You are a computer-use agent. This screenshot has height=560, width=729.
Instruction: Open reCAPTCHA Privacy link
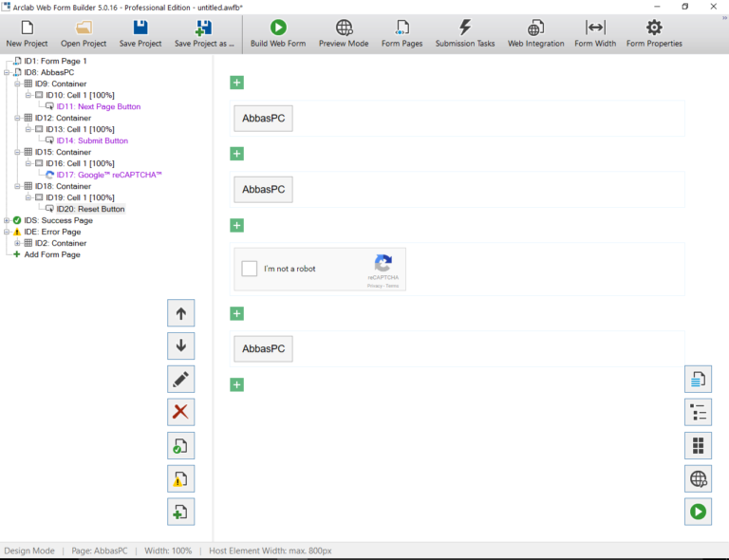(x=374, y=286)
